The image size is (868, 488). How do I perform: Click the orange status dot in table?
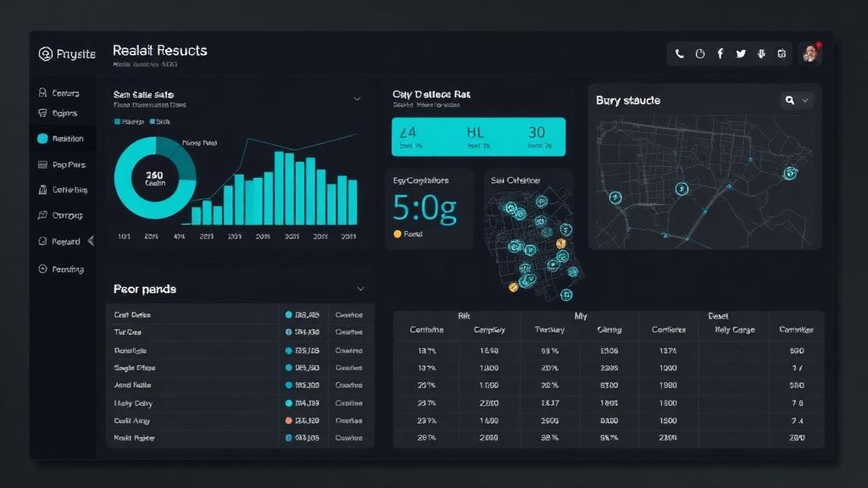(x=288, y=420)
